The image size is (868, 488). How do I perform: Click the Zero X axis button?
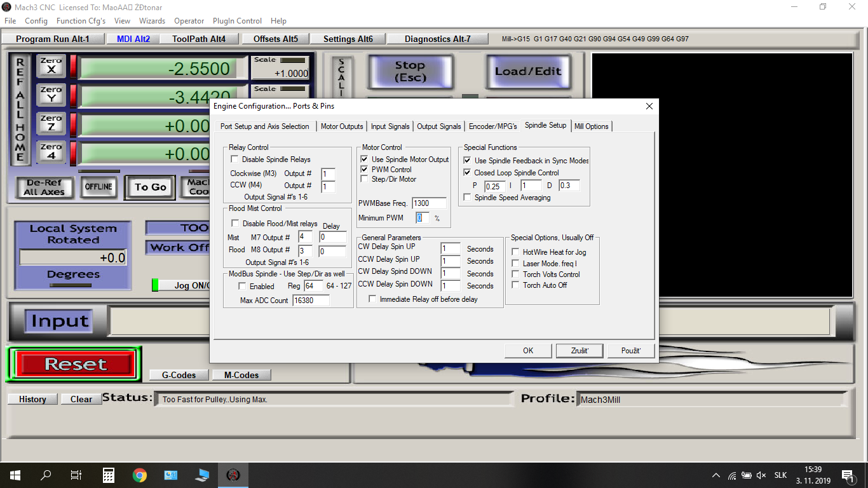point(51,65)
